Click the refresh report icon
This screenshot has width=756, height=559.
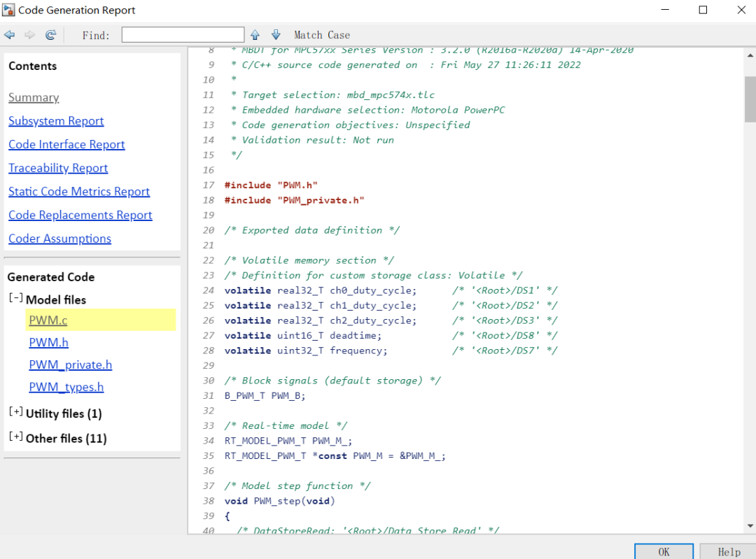[x=50, y=35]
